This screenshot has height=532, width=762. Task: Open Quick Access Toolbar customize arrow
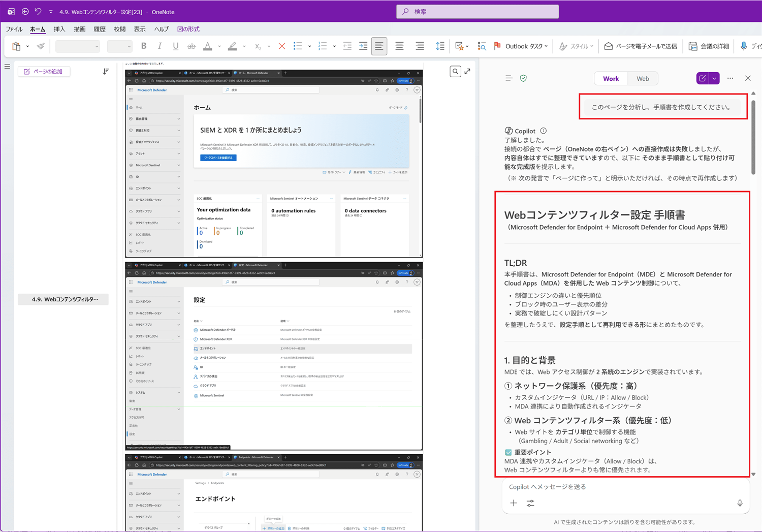pyautogui.click(x=51, y=12)
